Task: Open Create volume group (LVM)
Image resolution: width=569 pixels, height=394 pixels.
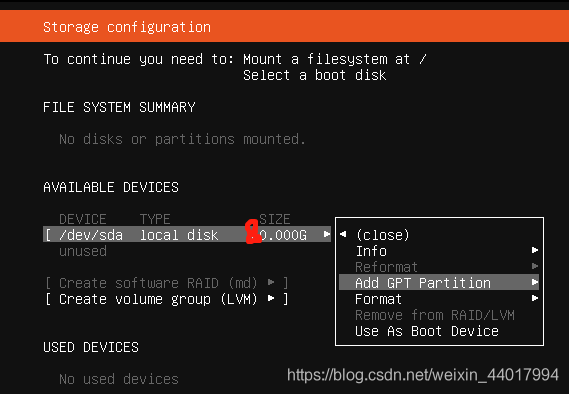Action: tap(167, 299)
